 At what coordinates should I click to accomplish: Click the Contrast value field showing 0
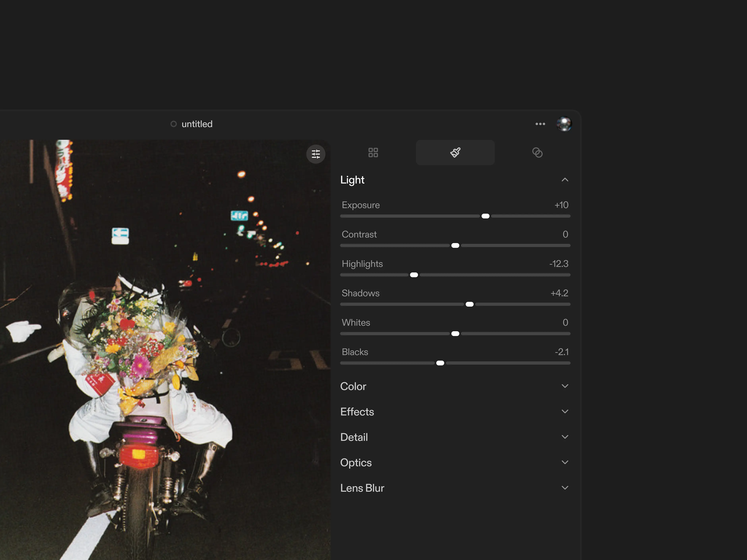(565, 234)
